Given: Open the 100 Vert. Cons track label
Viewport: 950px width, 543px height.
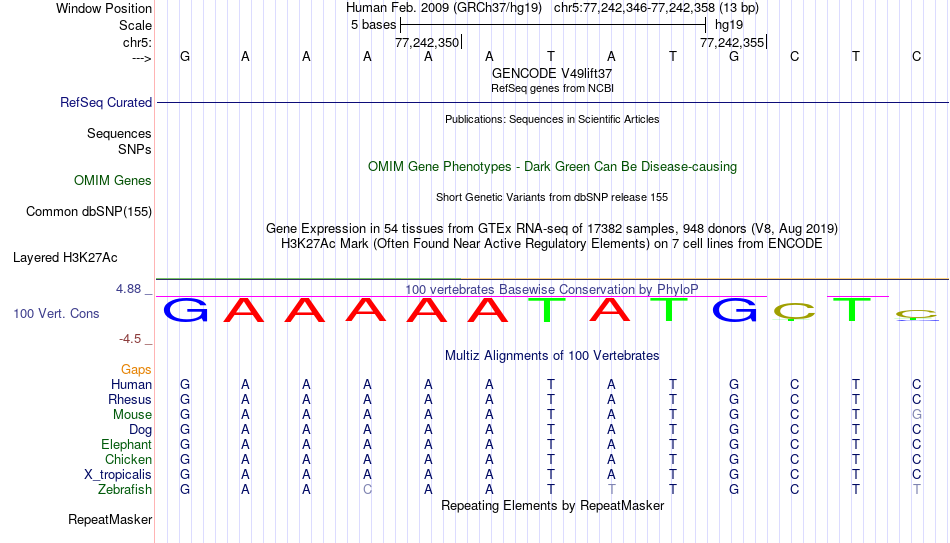Looking at the screenshot, I should click(x=56, y=313).
